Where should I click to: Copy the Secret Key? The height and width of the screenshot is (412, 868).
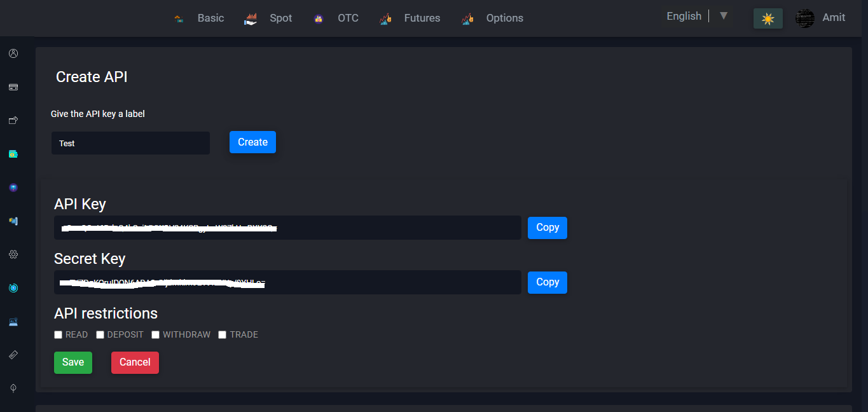click(547, 282)
